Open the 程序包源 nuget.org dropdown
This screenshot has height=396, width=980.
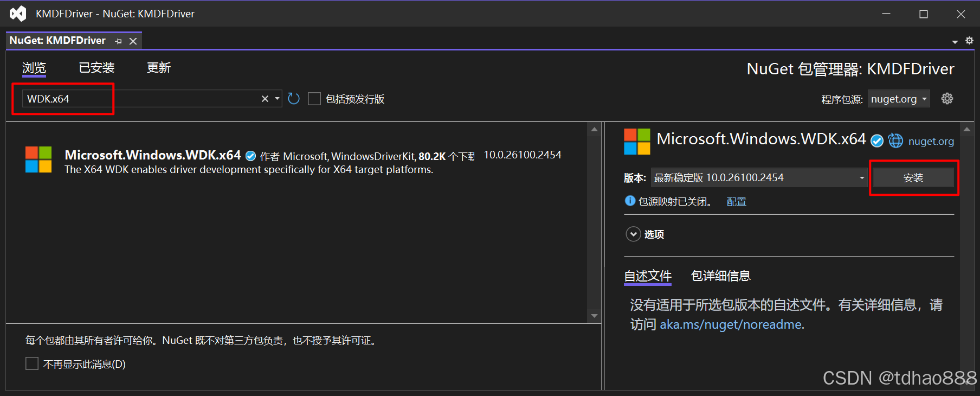(x=899, y=99)
